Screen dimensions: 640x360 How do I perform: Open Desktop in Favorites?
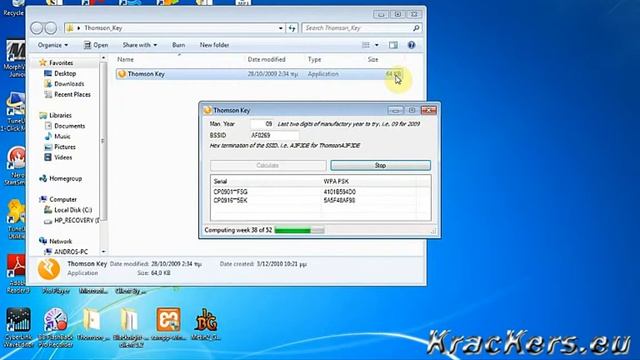click(65, 73)
